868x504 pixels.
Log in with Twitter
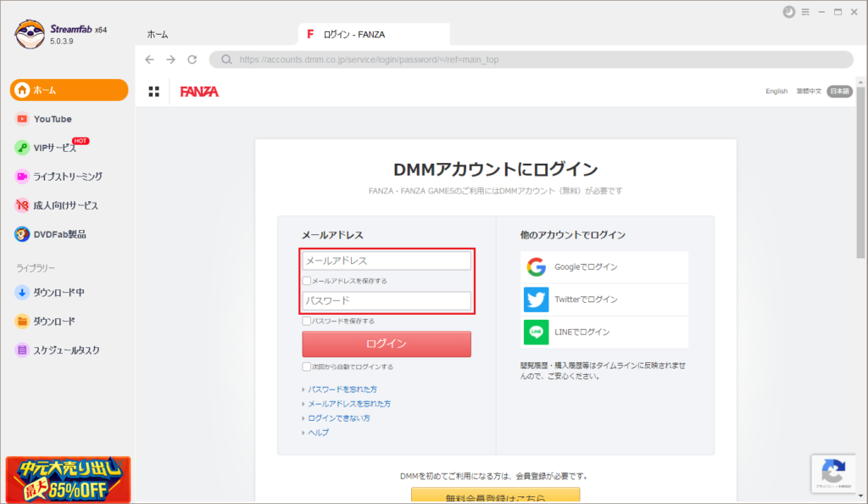coord(604,300)
